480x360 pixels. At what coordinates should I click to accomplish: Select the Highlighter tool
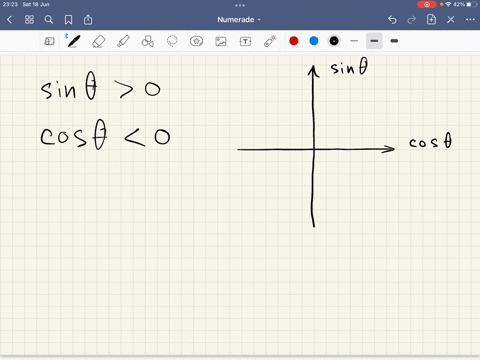[123, 41]
